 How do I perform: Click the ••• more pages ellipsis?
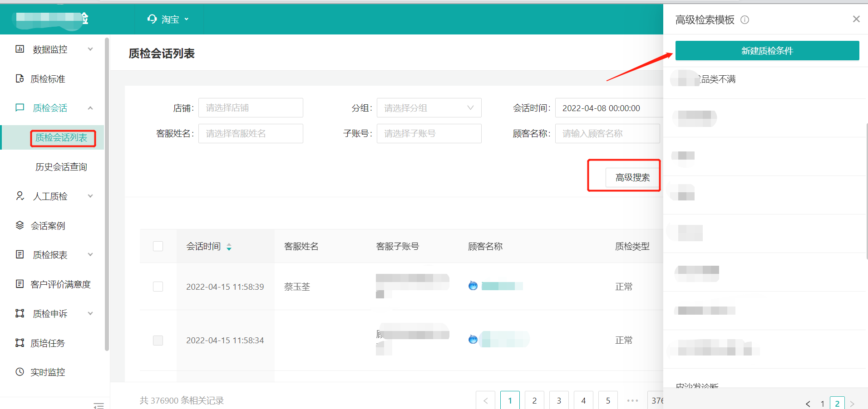tap(632, 400)
